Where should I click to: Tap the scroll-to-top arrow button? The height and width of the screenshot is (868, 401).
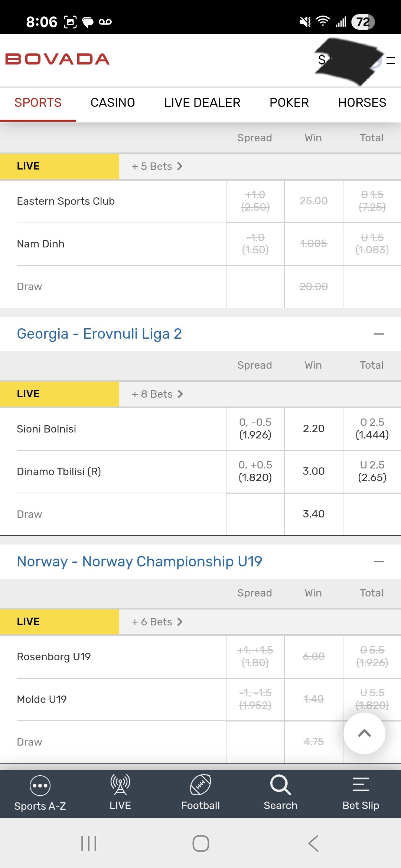[x=364, y=733]
